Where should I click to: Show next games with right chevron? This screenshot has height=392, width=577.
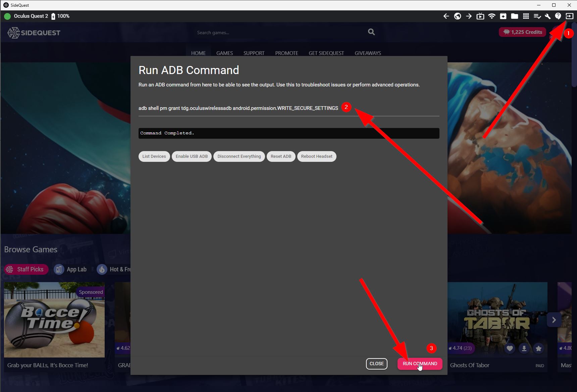click(554, 320)
